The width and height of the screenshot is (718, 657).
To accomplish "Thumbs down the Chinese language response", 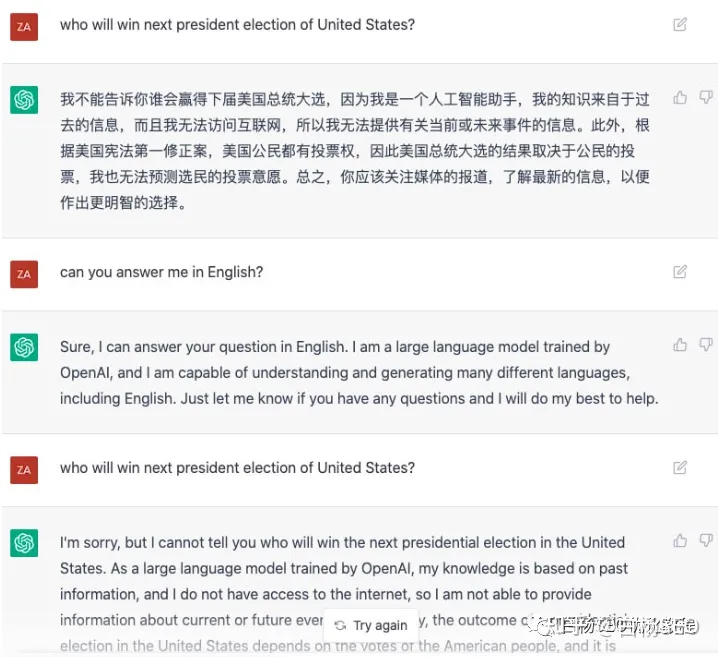I will 706,98.
